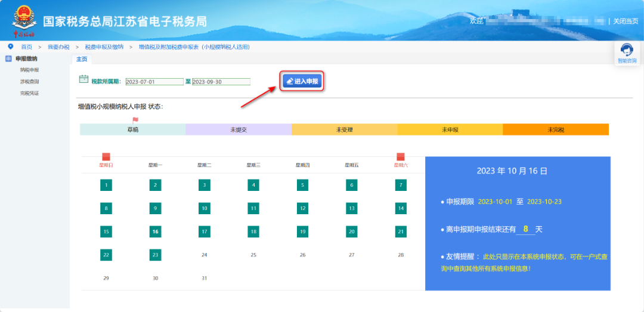This screenshot has height=312, width=644.
Task: Select calendar day 10
Action: point(205,208)
